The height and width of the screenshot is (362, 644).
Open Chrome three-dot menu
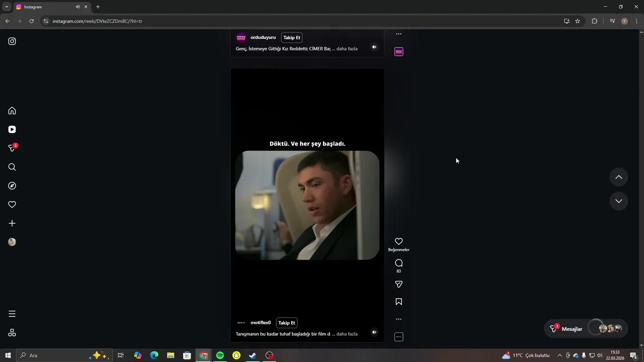[x=636, y=21]
